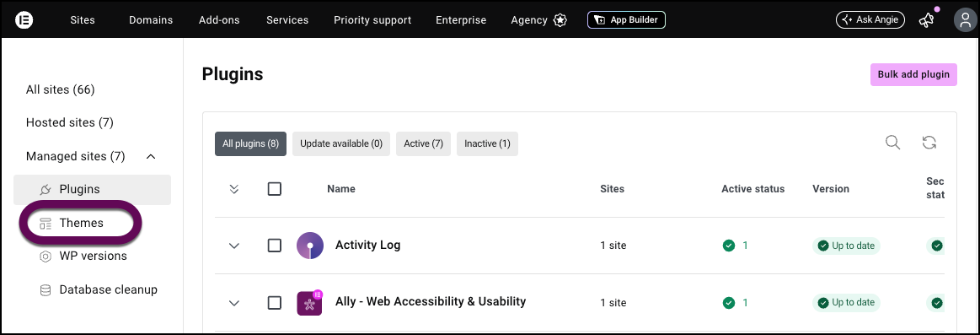Click the Plugins page heading
Image resolution: width=980 pixels, height=335 pixels.
233,74
